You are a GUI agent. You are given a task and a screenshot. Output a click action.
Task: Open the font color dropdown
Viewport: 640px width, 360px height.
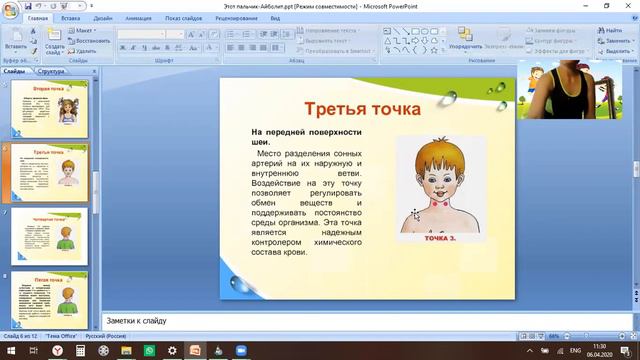point(211,48)
